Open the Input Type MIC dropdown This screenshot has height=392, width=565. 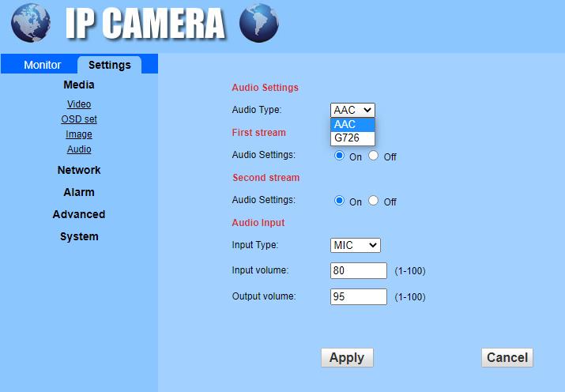[x=355, y=246]
